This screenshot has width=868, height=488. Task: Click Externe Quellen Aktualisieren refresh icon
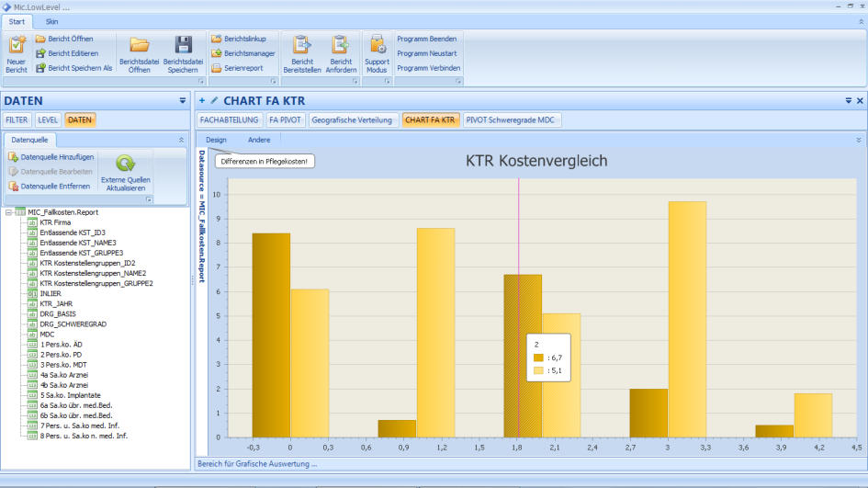(125, 164)
